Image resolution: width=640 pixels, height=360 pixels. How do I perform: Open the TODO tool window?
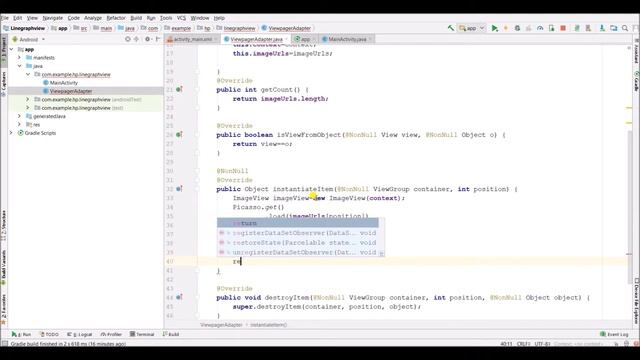(x=49, y=334)
